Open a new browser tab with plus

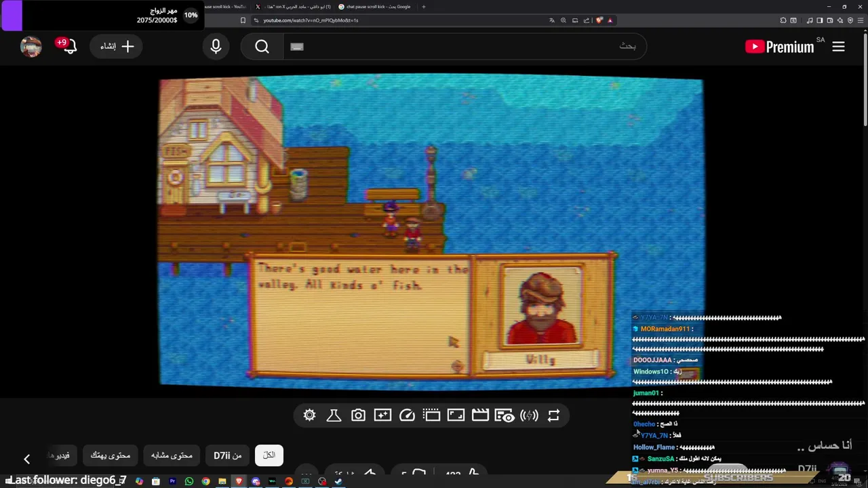(424, 7)
